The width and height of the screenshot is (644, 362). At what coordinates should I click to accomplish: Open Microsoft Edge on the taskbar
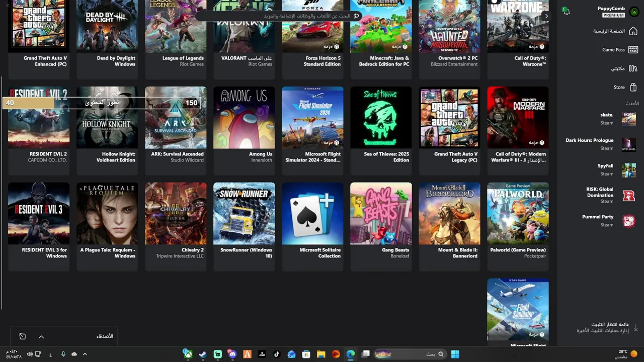(x=351, y=354)
